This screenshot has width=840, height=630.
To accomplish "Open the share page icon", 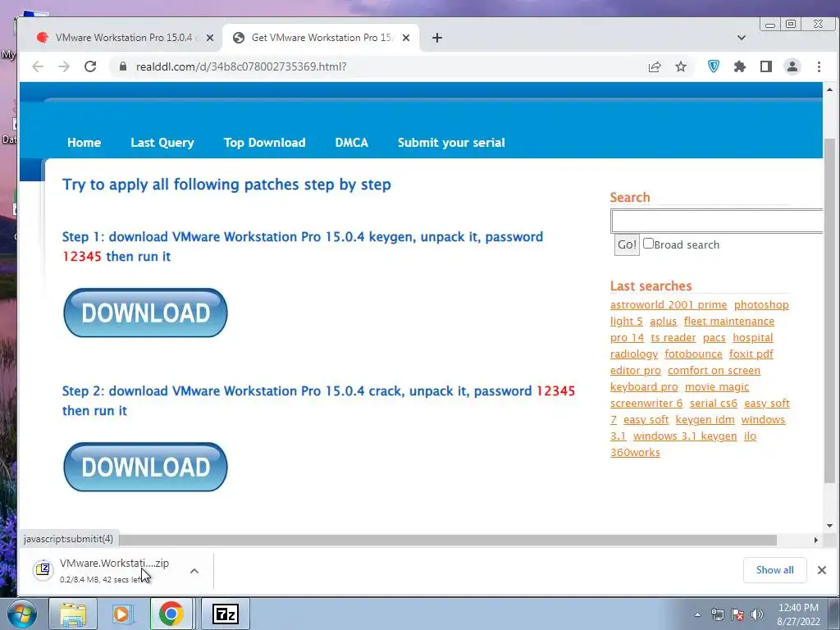I will click(x=654, y=66).
